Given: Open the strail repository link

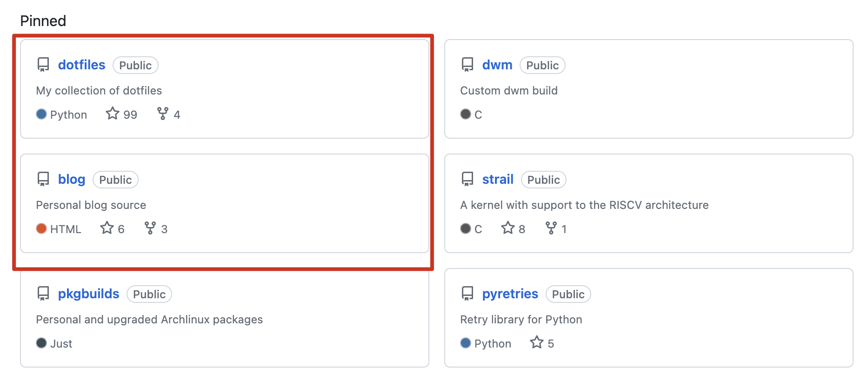Looking at the screenshot, I should click(x=497, y=180).
